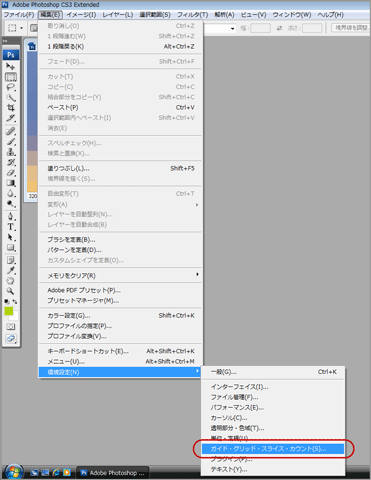Click the 境界線を調整 button
Image resolution: width=371 pixels, height=480 pixels.
[x=351, y=28]
